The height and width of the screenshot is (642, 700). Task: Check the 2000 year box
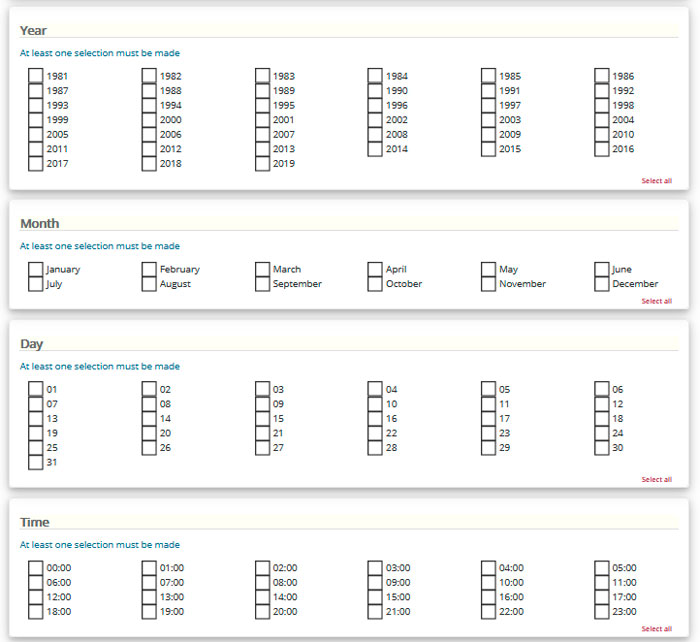(149, 119)
